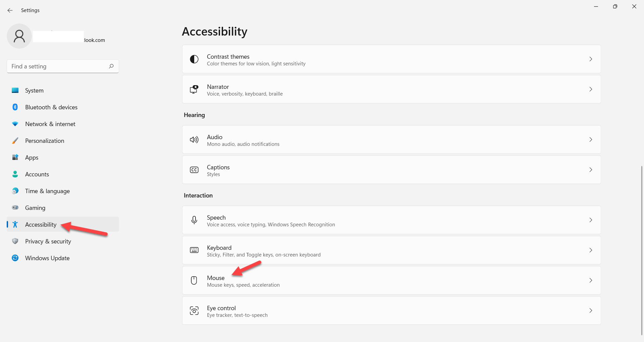Click the Find a setting search box

click(59, 66)
